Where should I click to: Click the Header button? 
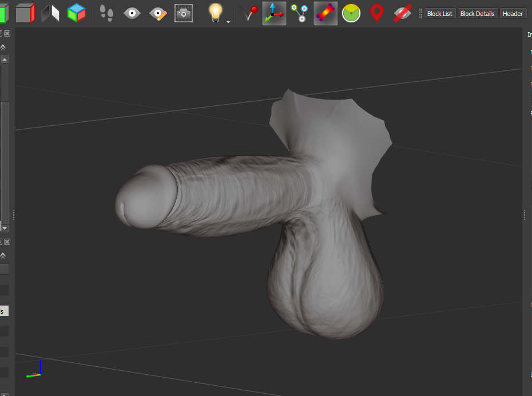[513, 14]
